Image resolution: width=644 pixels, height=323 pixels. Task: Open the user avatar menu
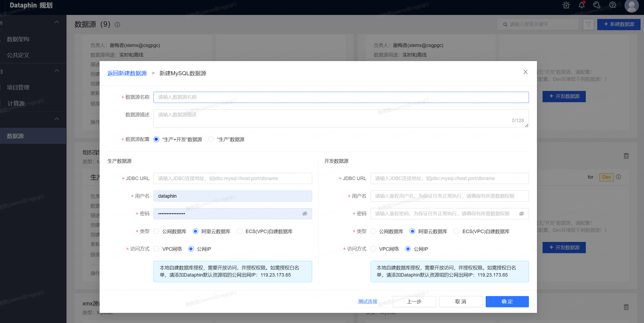click(631, 6)
